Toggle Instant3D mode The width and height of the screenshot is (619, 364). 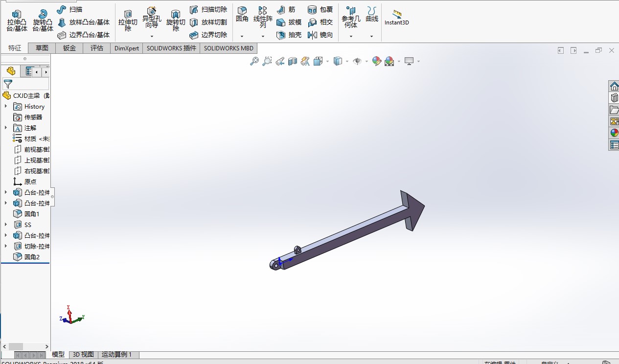397,18
